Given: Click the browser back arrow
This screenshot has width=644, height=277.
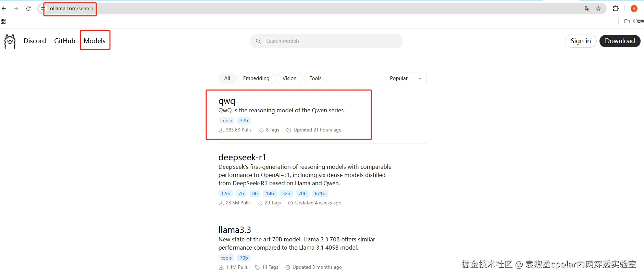Looking at the screenshot, I should (x=4, y=9).
